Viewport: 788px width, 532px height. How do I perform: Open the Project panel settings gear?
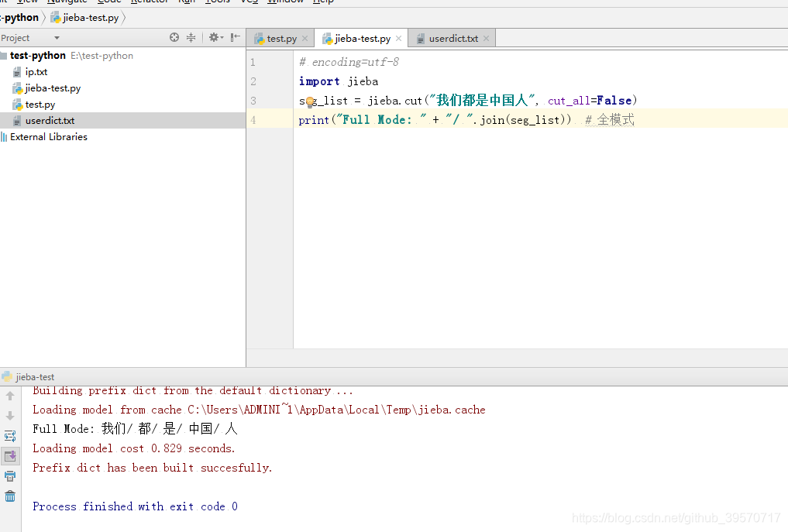[x=216, y=37]
